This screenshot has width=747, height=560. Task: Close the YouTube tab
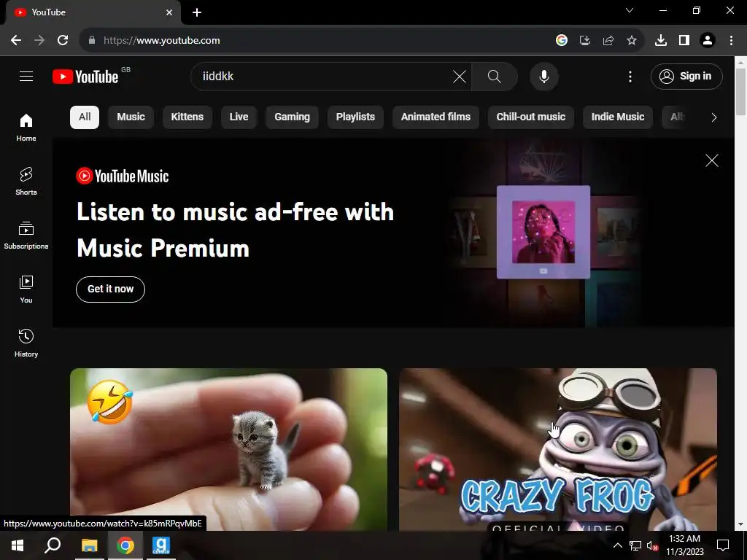169,12
